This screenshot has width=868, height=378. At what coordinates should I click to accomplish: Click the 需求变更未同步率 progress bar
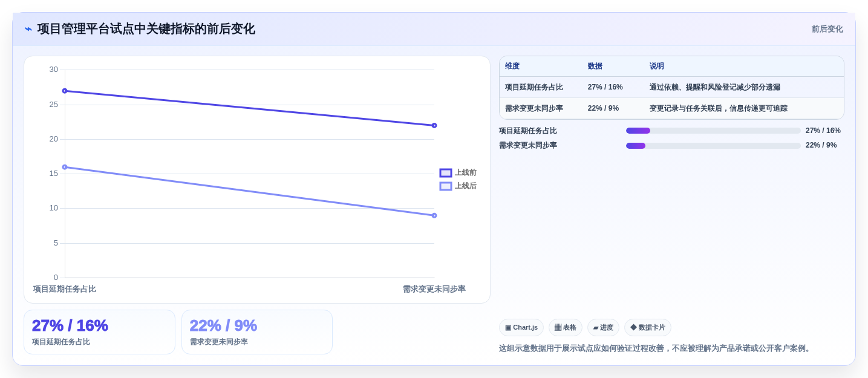point(713,146)
